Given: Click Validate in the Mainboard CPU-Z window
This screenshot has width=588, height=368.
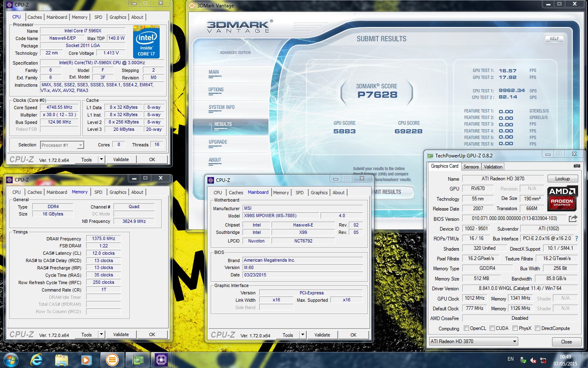Looking at the screenshot, I should point(322,335).
